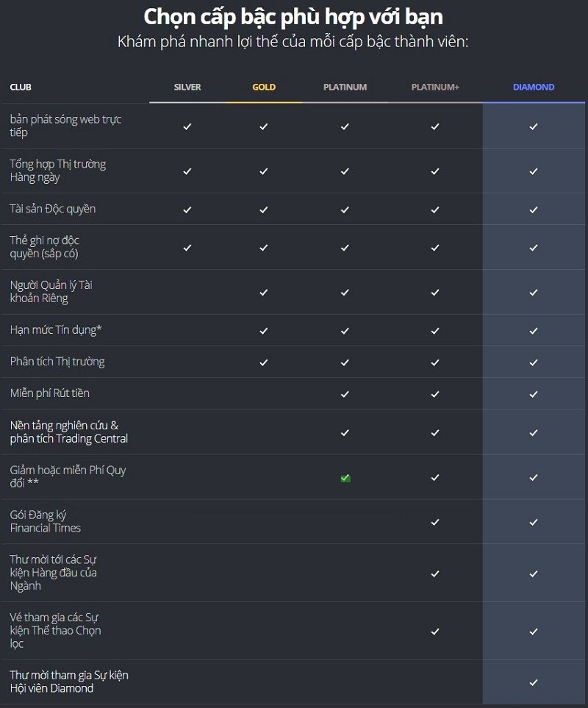The width and height of the screenshot is (588, 708).
Task: Click the CLUB column header
Action: 21,87
